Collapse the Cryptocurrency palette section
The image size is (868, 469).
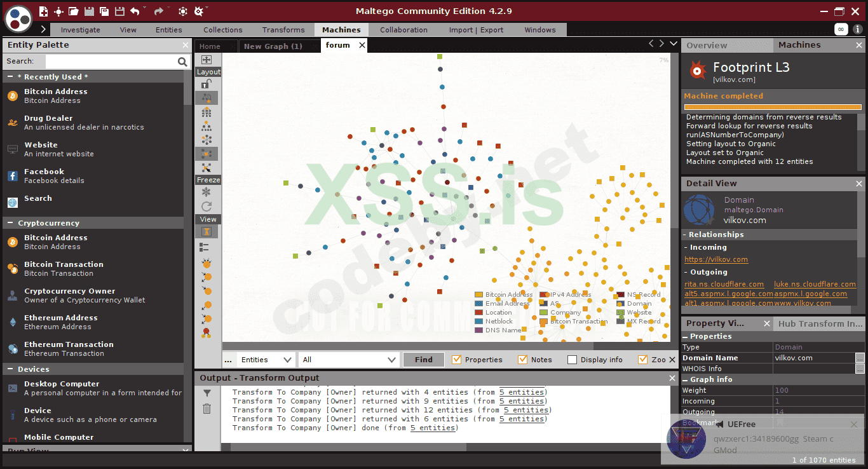[x=11, y=223]
